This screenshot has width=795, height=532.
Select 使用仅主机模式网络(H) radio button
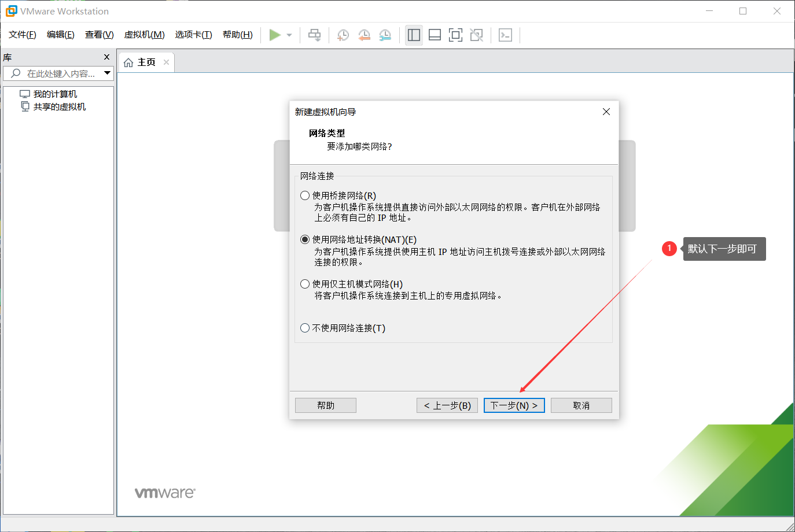(x=305, y=284)
